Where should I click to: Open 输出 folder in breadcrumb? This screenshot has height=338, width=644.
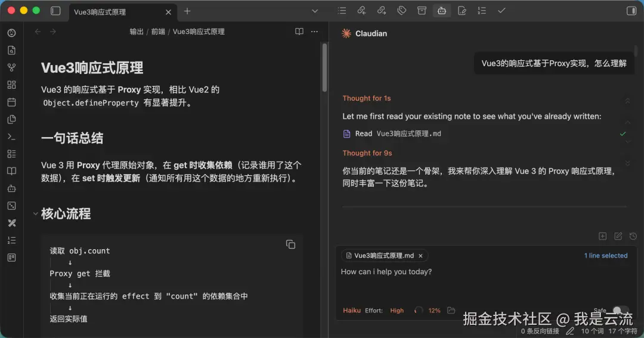click(x=137, y=32)
